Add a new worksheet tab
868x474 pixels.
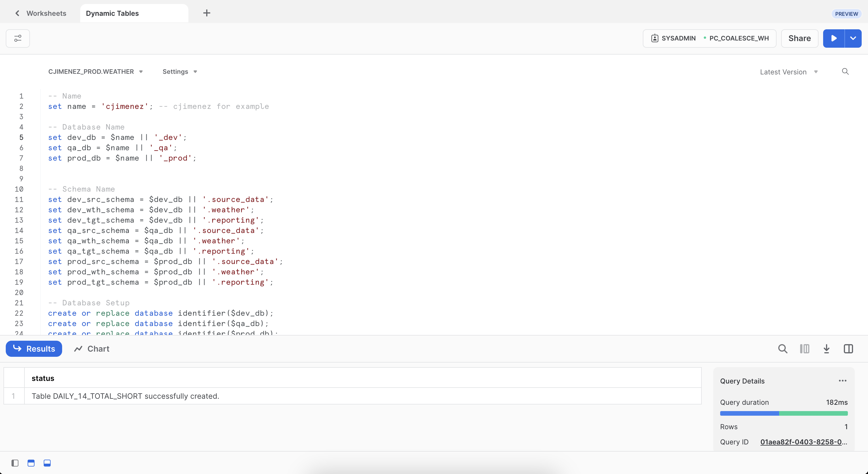pyautogui.click(x=207, y=13)
